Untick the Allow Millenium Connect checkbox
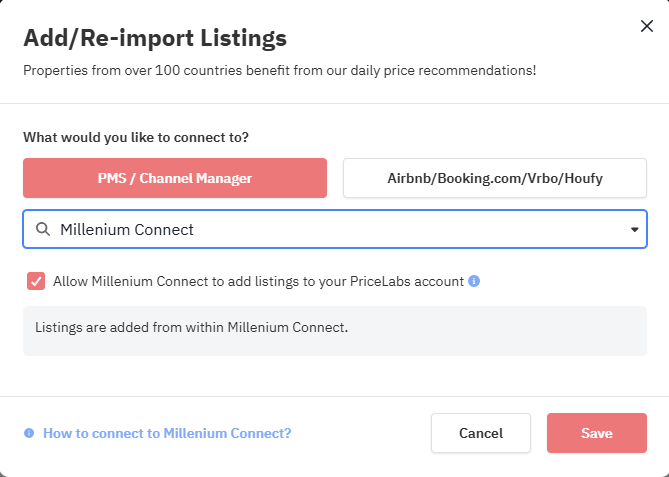This screenshot has height=477, width=669. [x=36, y=281]
